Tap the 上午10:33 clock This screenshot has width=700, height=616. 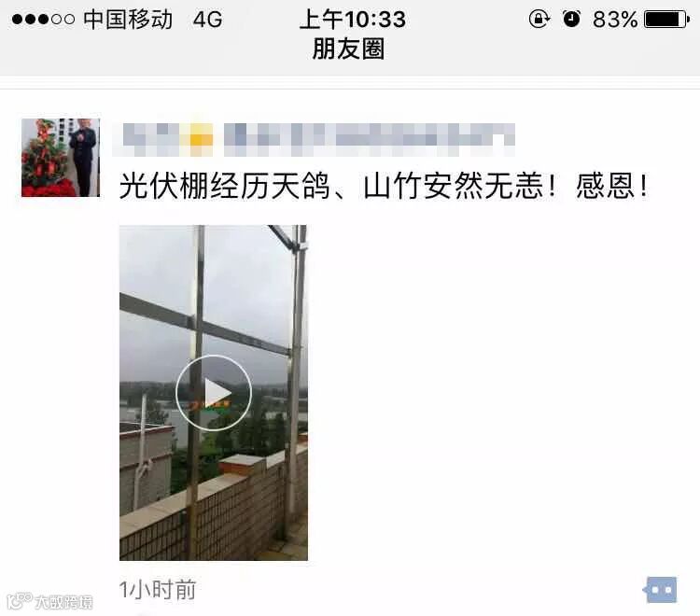point(353,20)
